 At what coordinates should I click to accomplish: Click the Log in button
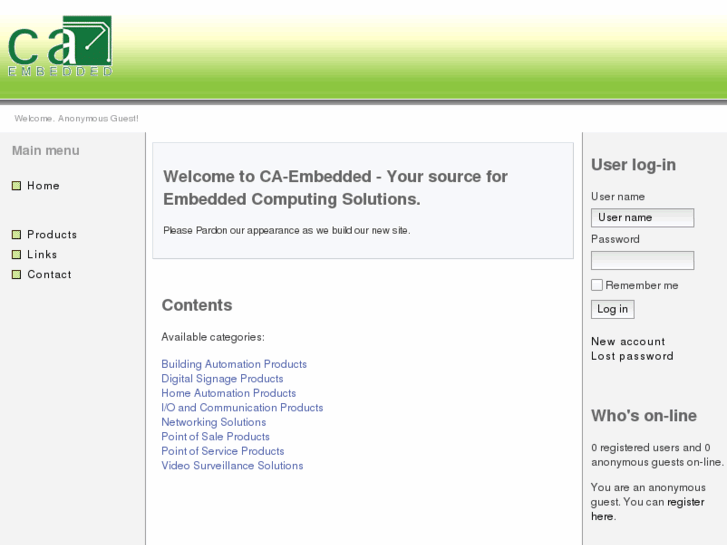click(x=612, y=309)
